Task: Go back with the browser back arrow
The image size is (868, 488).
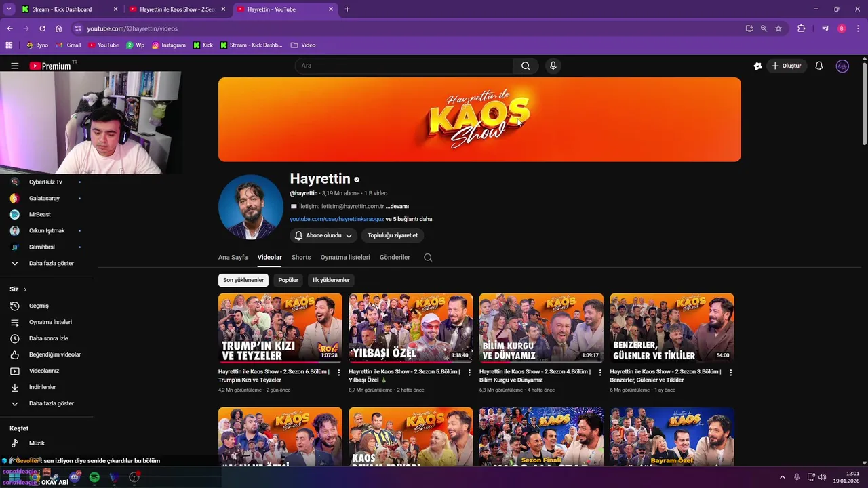Action: pos(9,28)
